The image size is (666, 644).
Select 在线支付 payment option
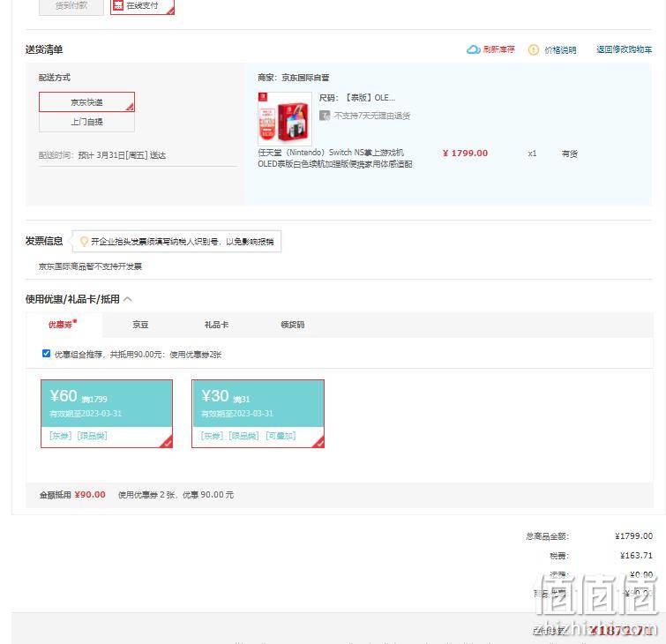[x=142, y=6]
